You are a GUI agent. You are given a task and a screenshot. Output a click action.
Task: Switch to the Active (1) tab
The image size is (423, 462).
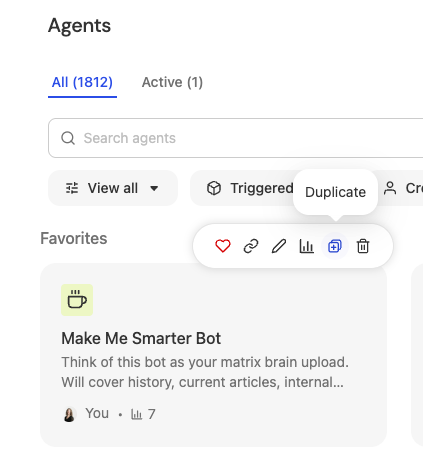[172, 82]
